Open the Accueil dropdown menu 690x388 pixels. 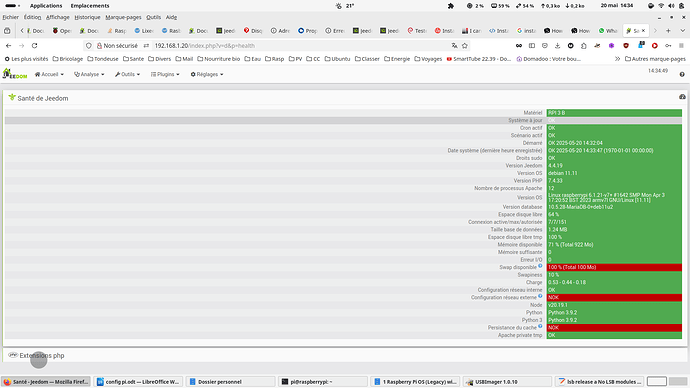pos(49,74)
